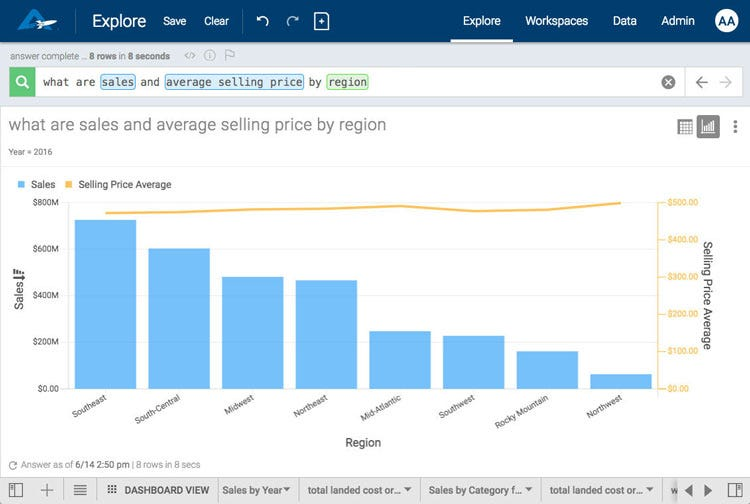The height and width of the screenshot is (504, 750).
Task: Add a new tab with plus icon
Action: pos(47,490)
